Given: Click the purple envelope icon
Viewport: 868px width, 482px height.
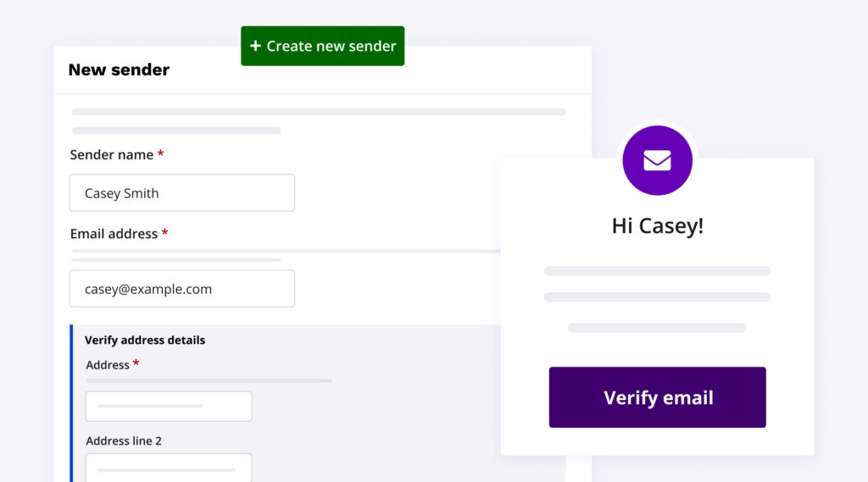Looking at the screenshot, I should tap(657, 160).
